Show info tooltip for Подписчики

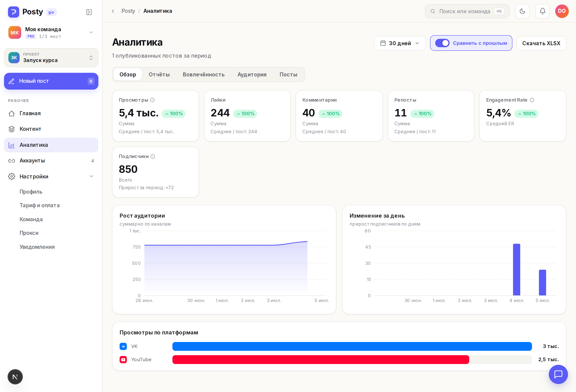153,156
